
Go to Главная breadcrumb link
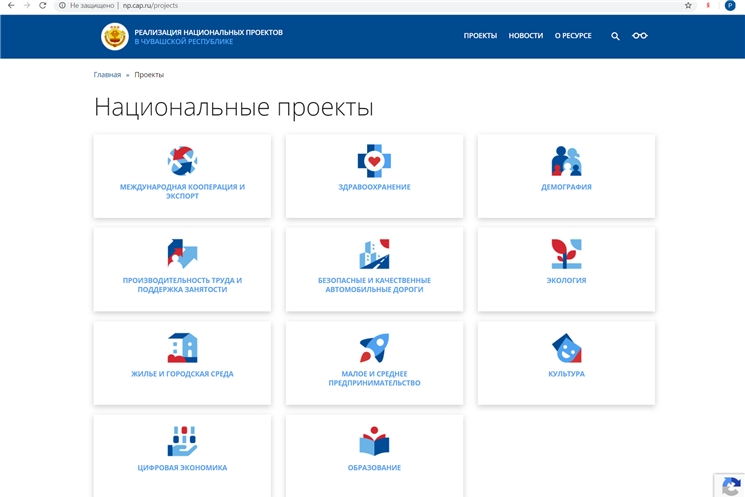[x=107, y=75]
